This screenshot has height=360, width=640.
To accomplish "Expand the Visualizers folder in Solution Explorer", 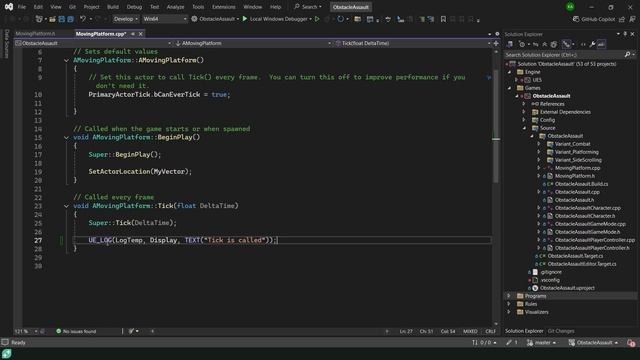I will (509, 312).
